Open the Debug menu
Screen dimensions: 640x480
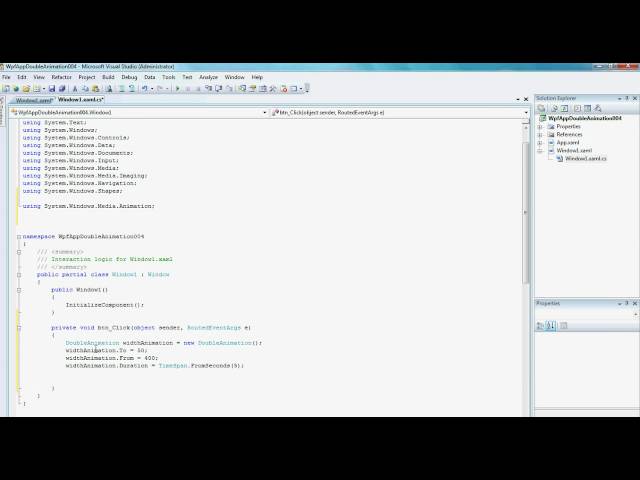tap(129, 77)
